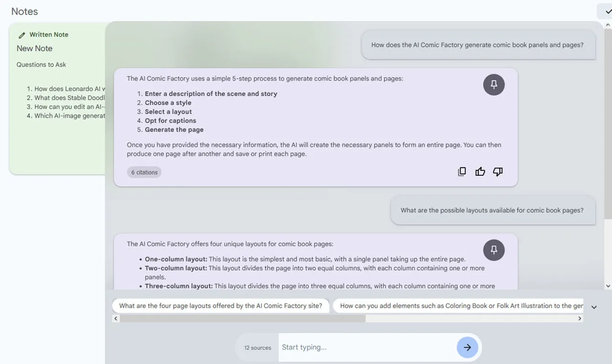This screenshot has height=364, width=612.
Task: Collapse the suggested questions chevron
Action: click(594, 307)
